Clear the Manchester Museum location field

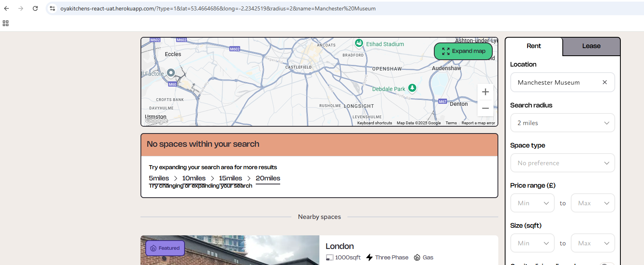(604, 82)
